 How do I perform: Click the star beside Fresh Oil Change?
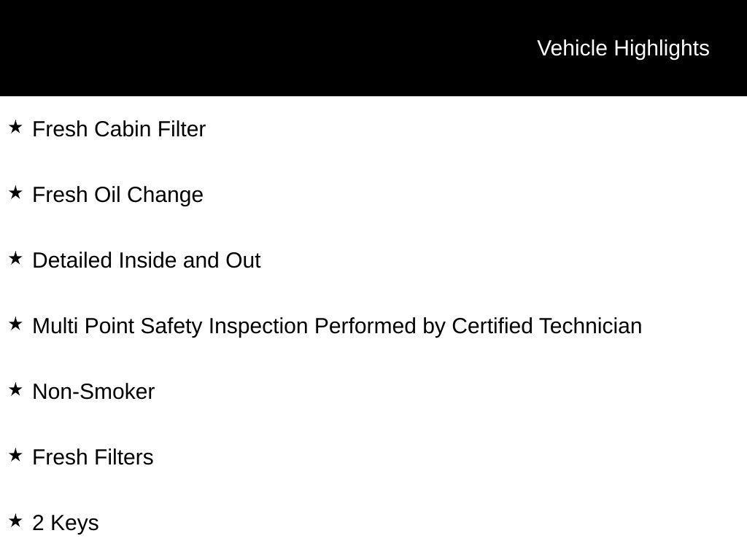pyautogui.click(x=15, y=193)
